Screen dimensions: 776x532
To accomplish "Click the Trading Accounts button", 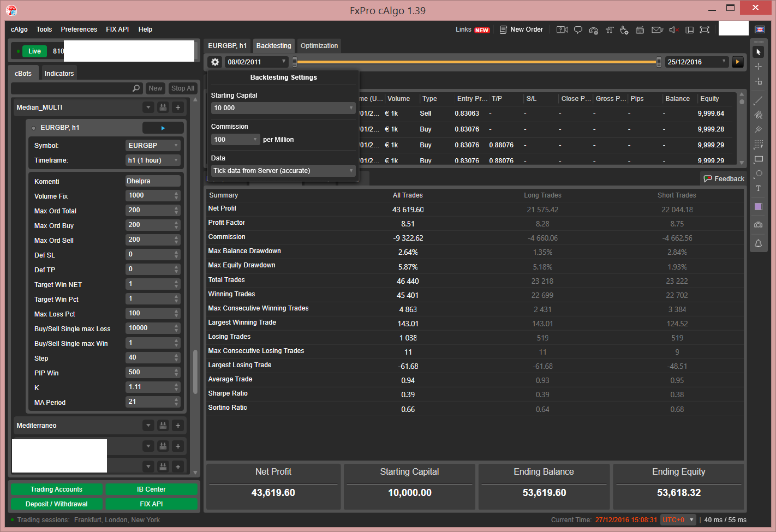I will 56,489.
